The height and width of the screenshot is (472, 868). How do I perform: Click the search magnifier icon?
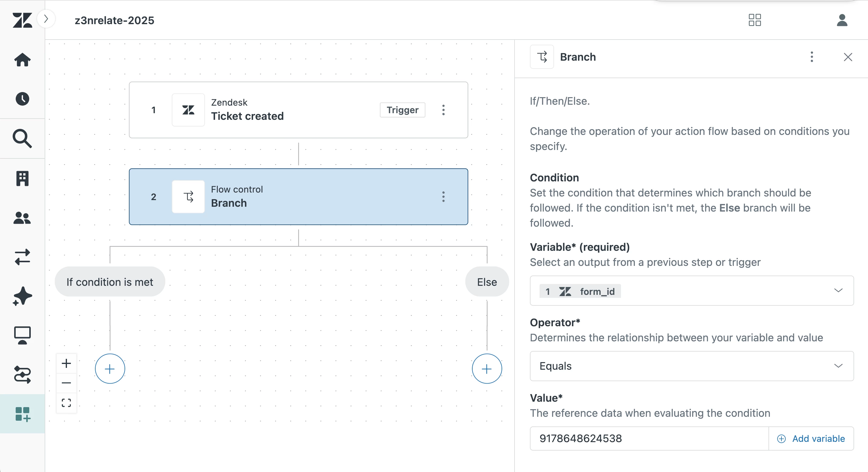[x=22, y=138]
